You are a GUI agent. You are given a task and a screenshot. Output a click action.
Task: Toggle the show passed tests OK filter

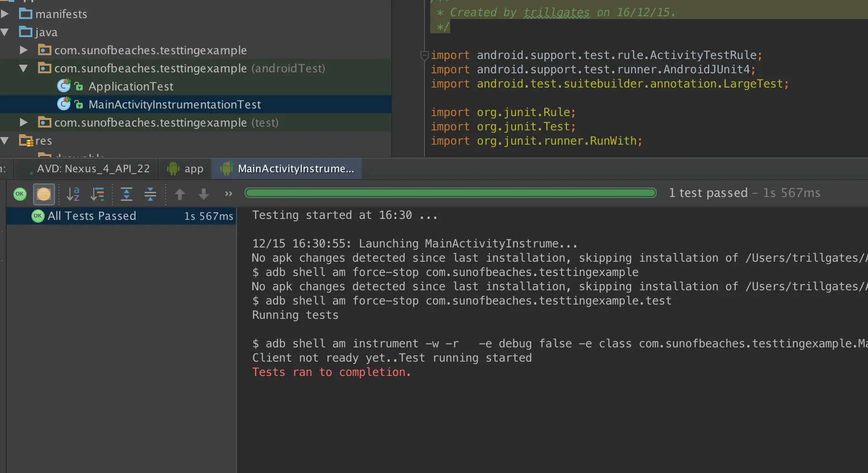pos(20,194)
